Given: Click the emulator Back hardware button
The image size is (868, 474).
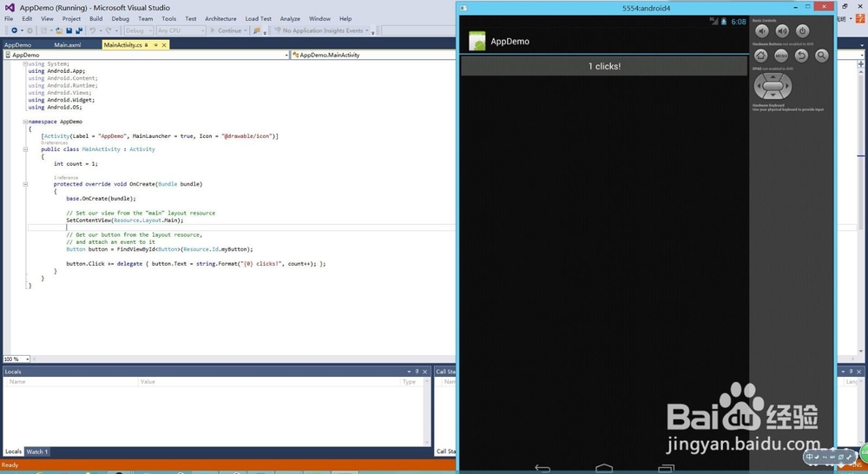Looking at the screenshot, I should coord(801,56).
